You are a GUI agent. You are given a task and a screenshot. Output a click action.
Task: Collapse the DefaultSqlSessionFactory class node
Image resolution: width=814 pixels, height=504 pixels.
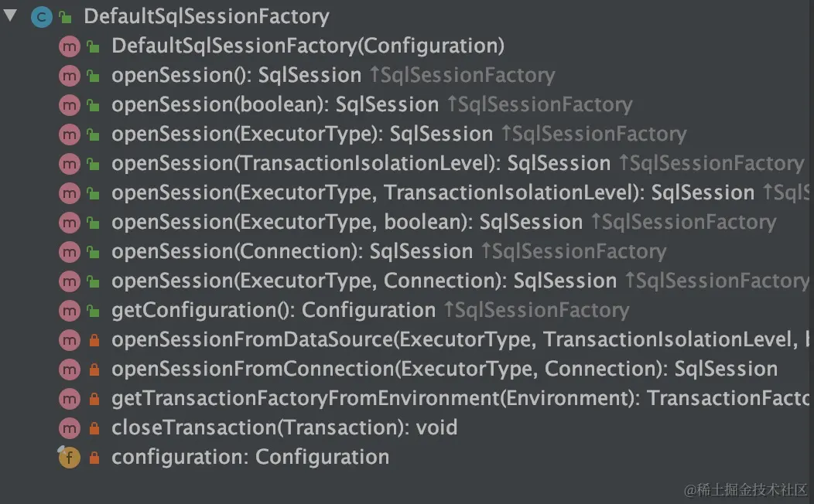[11, 15]
